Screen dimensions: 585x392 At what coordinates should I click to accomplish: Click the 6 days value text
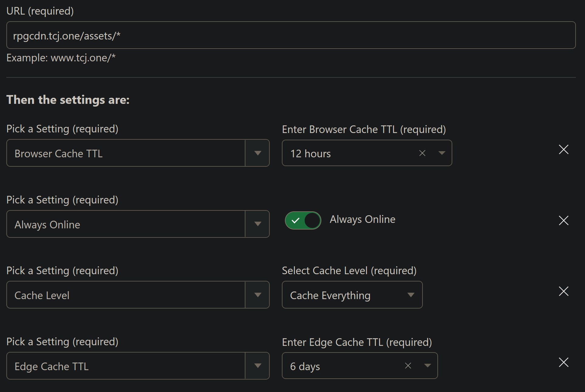click(x=305, y=366)
